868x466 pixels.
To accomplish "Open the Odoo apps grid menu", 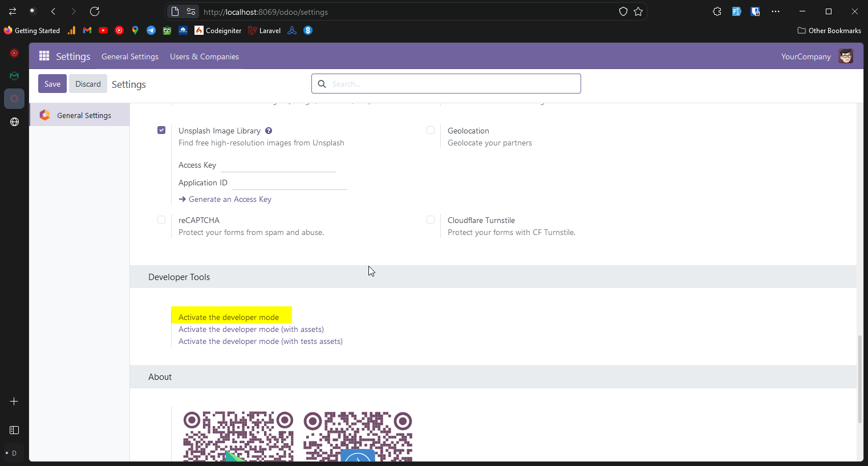I will 44,56.
